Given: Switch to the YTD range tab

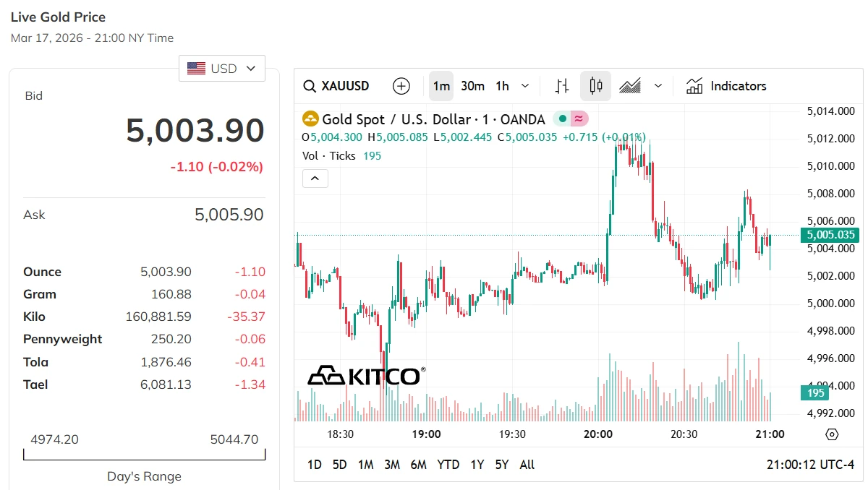Looking at the screenshot, I should pyautogui.click(x=448, y=465).
